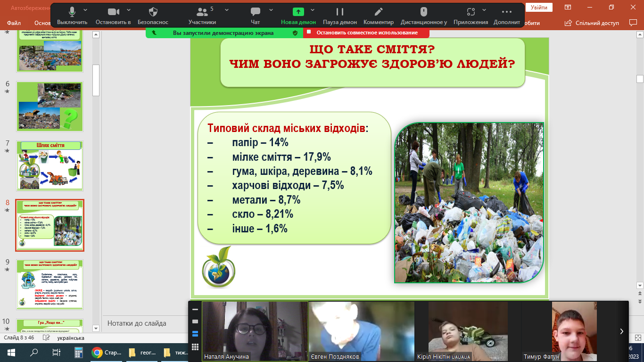Open the ribbon display options icon
Screen dimensions: 644x362
[568, 7]
